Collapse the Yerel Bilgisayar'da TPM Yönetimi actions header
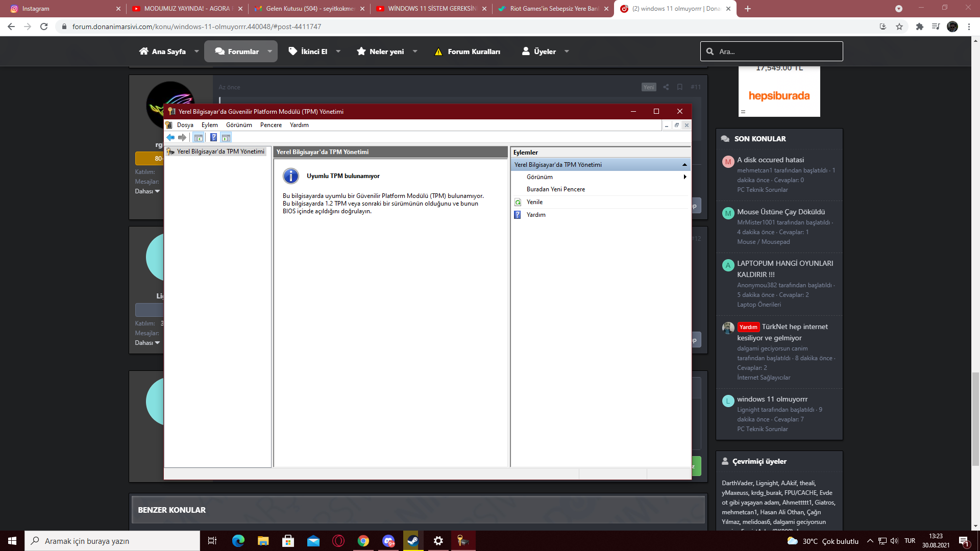The image size is (980, 551). tap(684, 165)
